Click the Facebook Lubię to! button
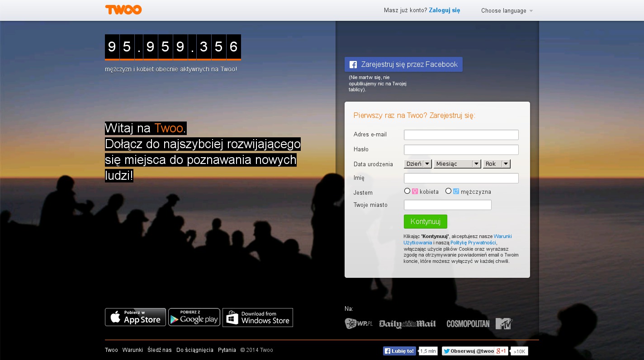The width and height of the screenshot is (644, 360). (399, 351)
